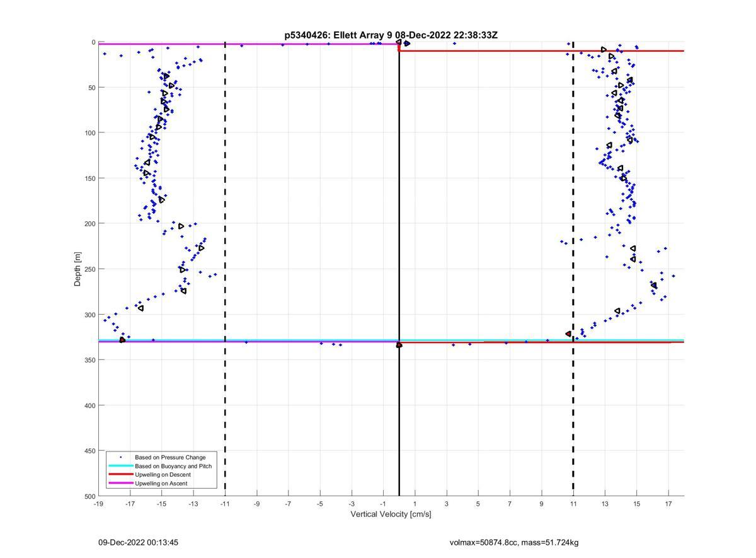
Task: Click the x-axis tick label '17'
Action: (668, 504)
